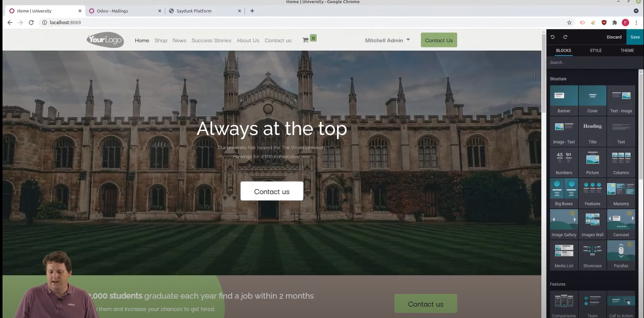Focus the blocks Search field
The image size is (644, 318).
593,63
